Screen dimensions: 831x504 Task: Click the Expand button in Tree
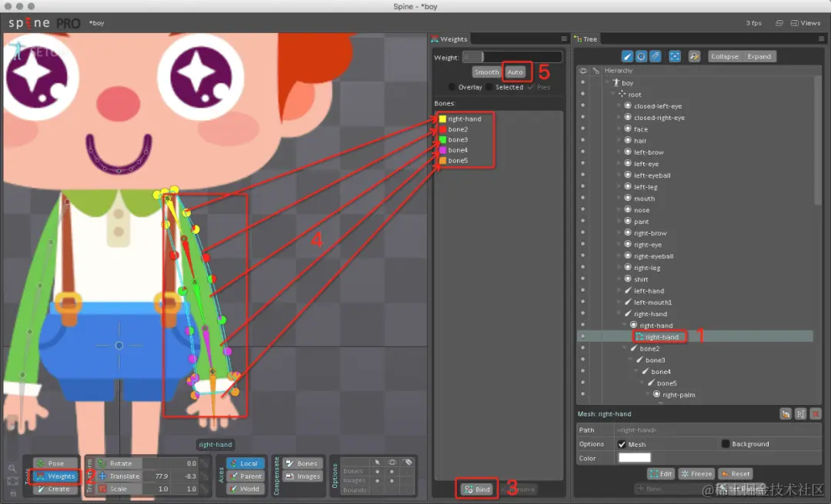coord(759,56)
